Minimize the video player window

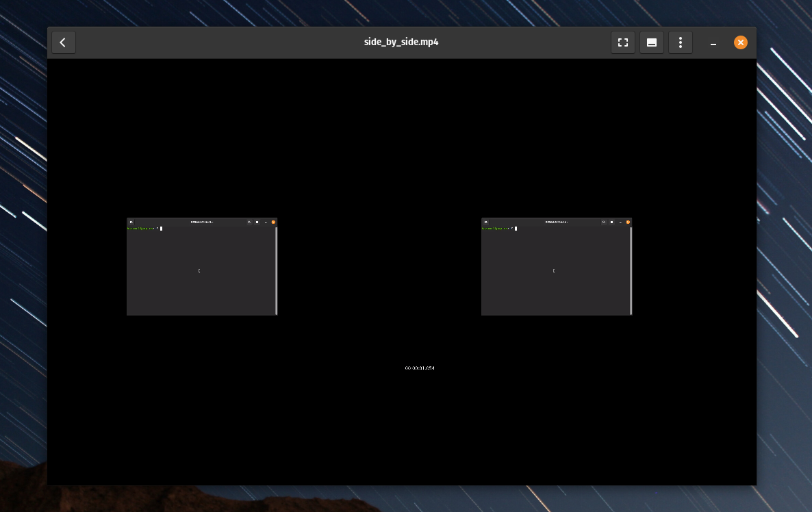[713, 42]
